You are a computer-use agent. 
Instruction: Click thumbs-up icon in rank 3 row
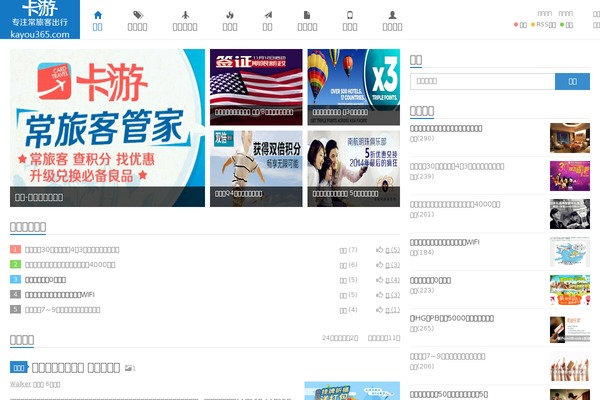coord(380,280)
